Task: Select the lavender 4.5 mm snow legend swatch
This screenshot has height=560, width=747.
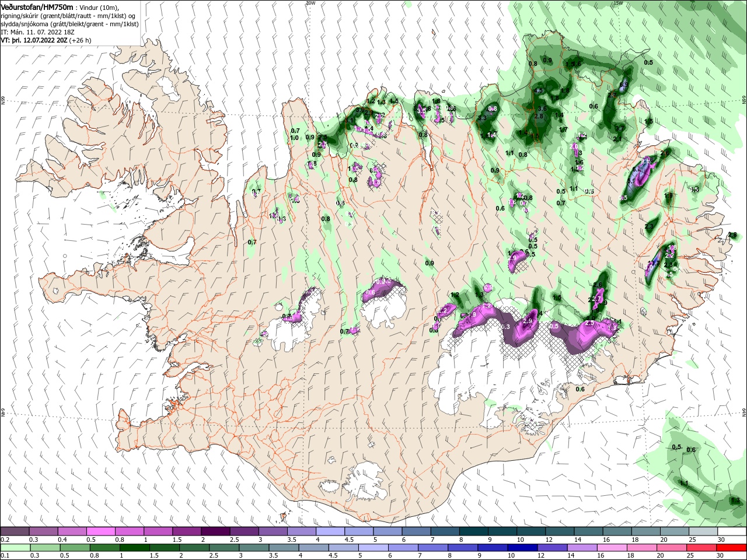Action: [x=359, y=531]
